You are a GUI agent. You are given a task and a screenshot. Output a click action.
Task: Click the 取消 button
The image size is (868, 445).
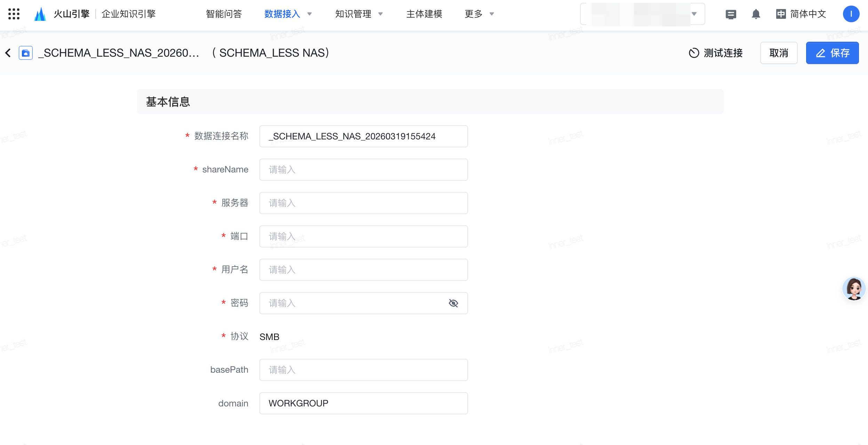[x=779, y=53]
